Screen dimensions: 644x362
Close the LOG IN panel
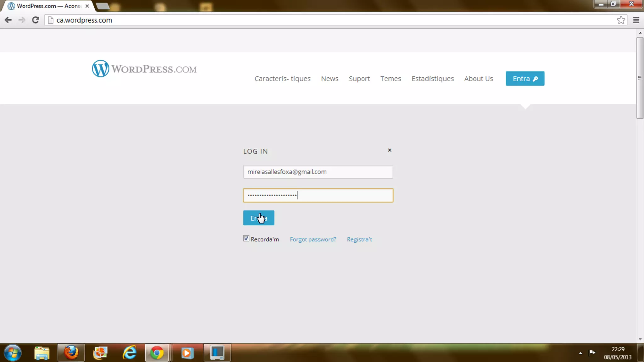(389, 150)
